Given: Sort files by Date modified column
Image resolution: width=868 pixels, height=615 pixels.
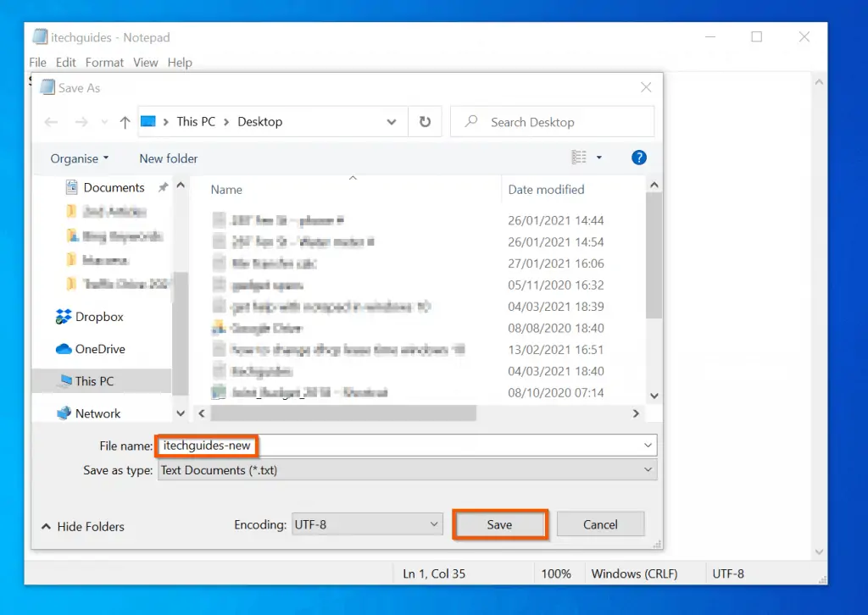Looking at the screenshot, I should (547, 190).
